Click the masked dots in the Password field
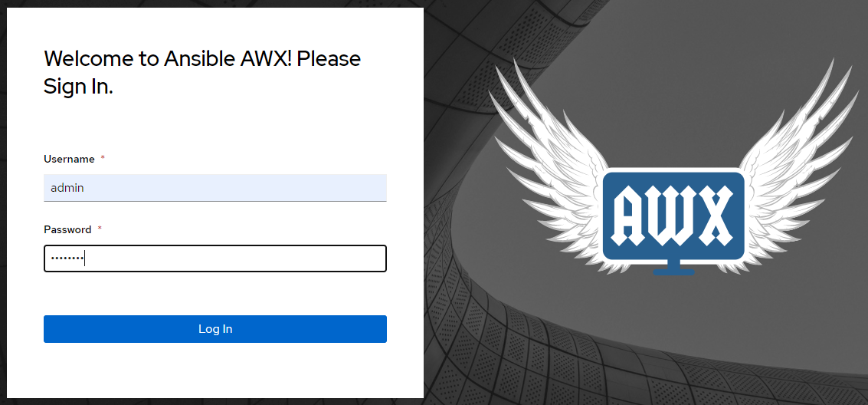Screen dimensions: 868x405 67,258
